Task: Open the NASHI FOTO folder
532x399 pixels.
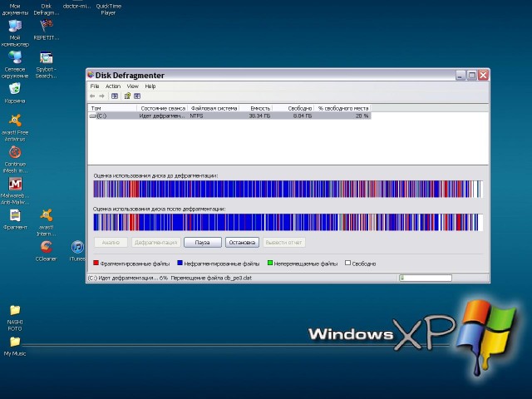Action: [x=15, y=310]
